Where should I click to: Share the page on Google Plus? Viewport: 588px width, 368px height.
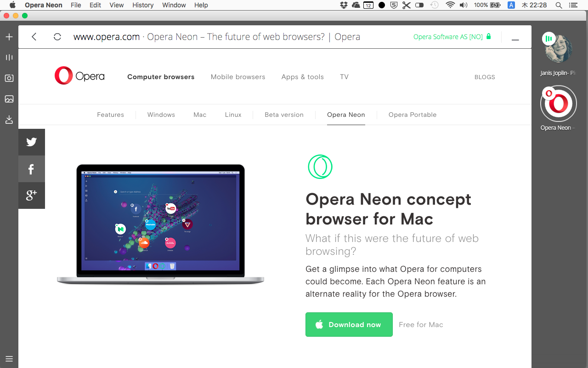pyautogui.click(x=32, y=195)
